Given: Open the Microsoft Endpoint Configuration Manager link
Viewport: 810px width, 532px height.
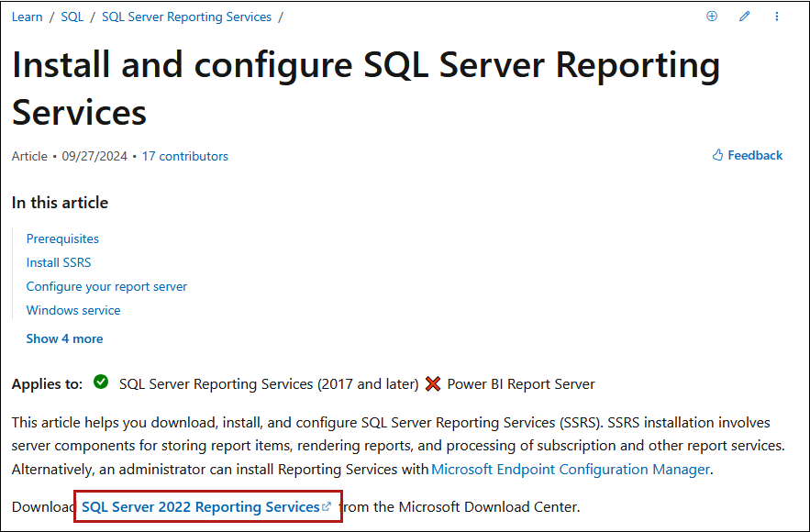Looking at the screenshot, I should click(571, 470).
